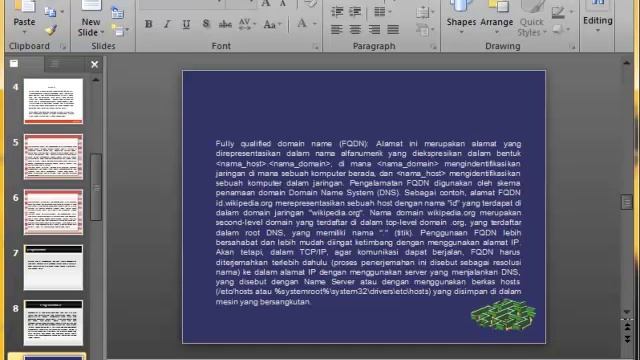
Task: Select the green maze image on slide
Action: pos(503,315)
